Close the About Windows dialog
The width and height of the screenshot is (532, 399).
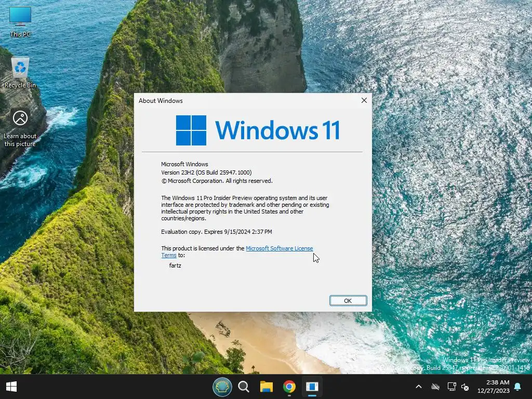tap(364, 100)
